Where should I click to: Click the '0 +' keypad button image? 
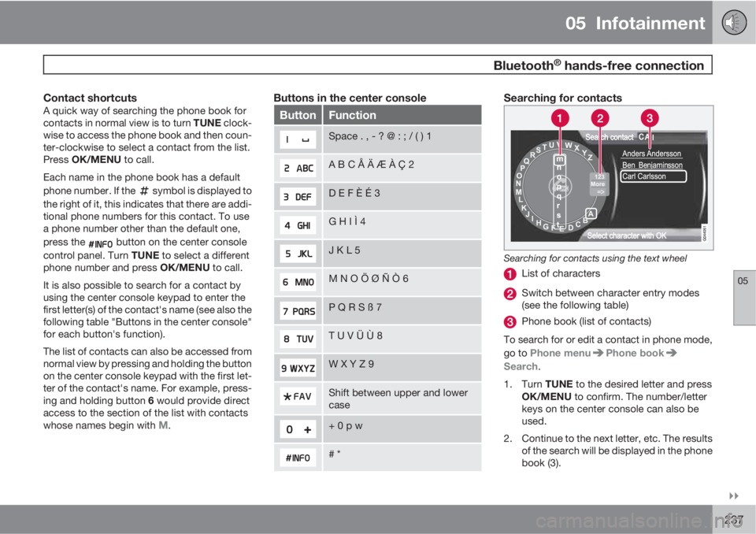coord(298,429)
